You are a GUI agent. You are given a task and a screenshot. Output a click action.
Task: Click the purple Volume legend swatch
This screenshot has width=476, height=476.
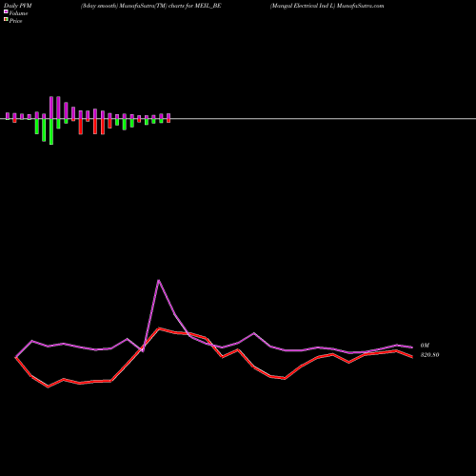pos(6,11)
